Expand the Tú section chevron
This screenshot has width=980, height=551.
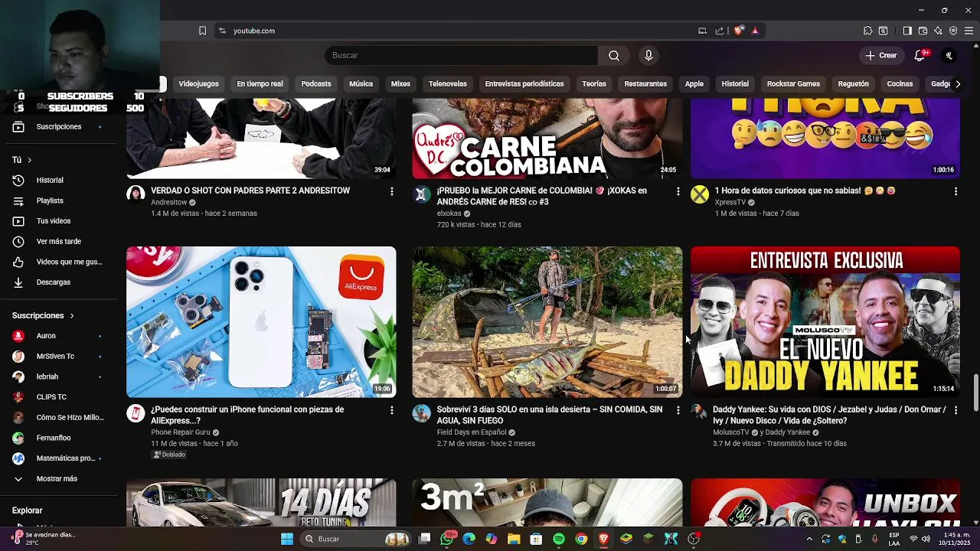click(29, 160)
